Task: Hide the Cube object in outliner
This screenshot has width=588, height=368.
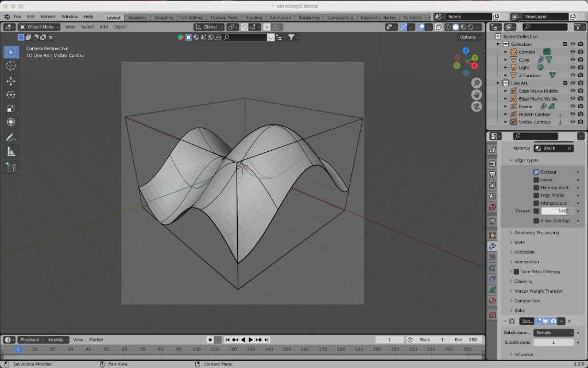Action: tap(572, 60)
